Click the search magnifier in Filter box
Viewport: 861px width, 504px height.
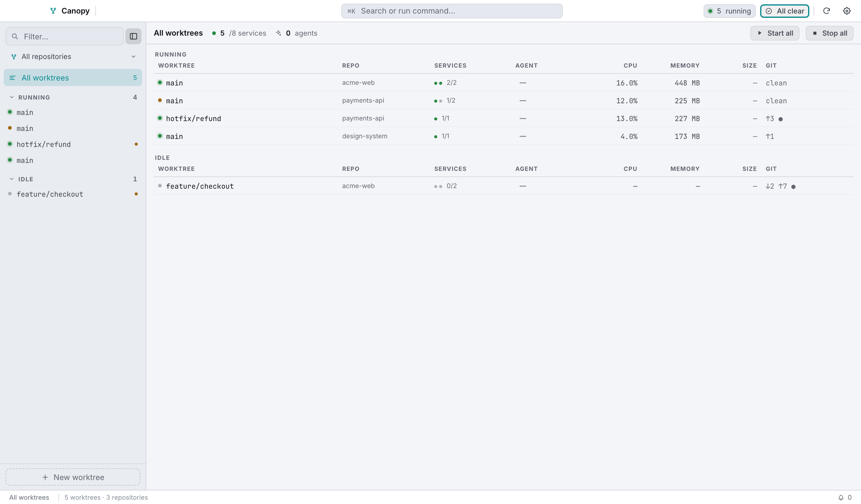[x=15, y=36]
